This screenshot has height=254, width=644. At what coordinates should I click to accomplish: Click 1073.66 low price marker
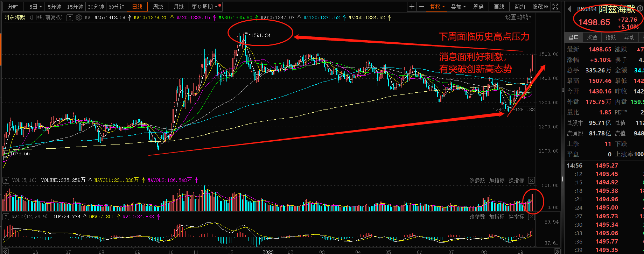coord(20,154)
